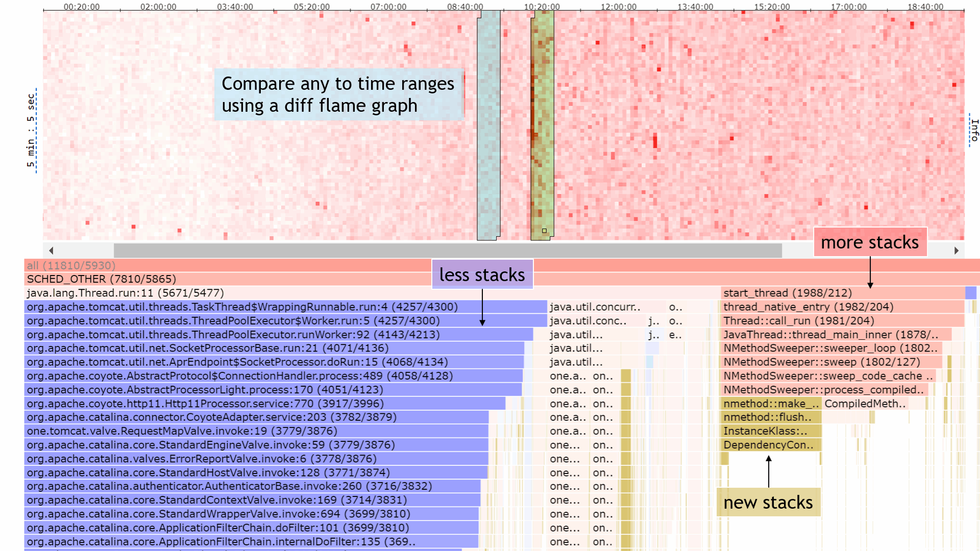Screen dimensions: 980x551
Task: Click the right scroll arrow under the heatmap
Action: pyautogui.click(x=956, y=251)
